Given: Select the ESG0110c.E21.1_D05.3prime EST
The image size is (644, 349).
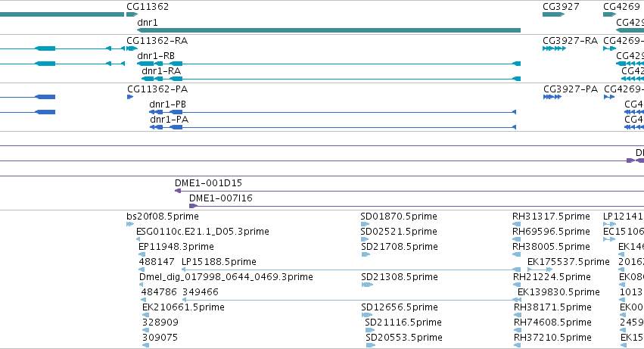Looking at the screenshot, I should (203, 232).
